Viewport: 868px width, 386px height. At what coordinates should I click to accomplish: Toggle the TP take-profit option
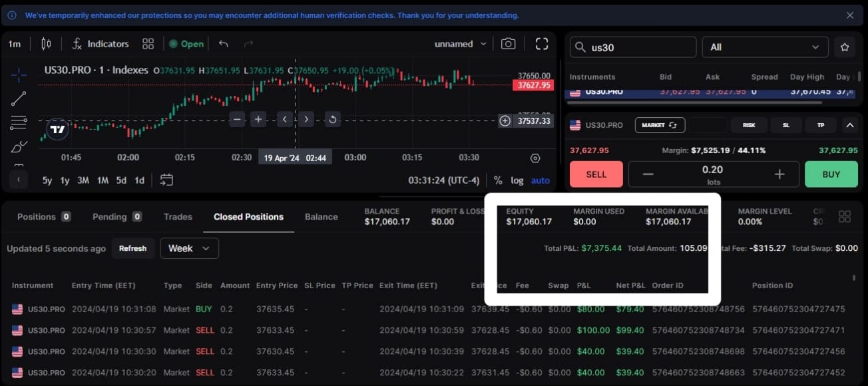click(820, 125)
